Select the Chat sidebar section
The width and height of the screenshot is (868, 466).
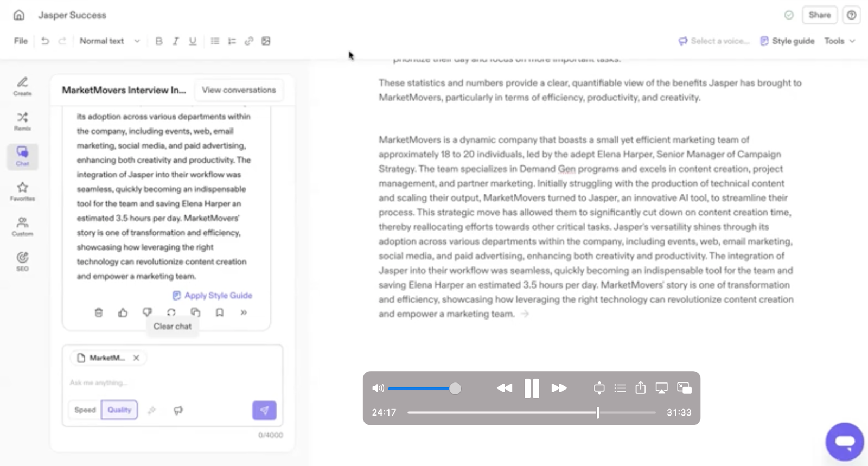coord(22,156)
